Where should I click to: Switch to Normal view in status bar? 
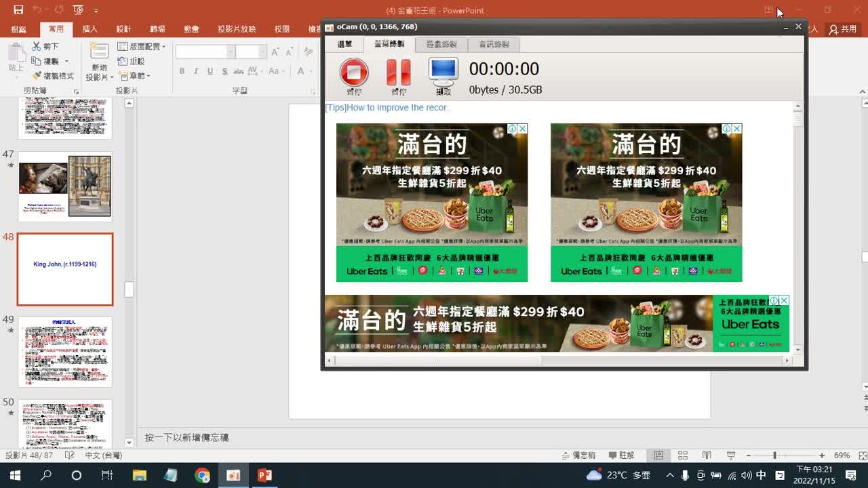(x=658, y=455)
